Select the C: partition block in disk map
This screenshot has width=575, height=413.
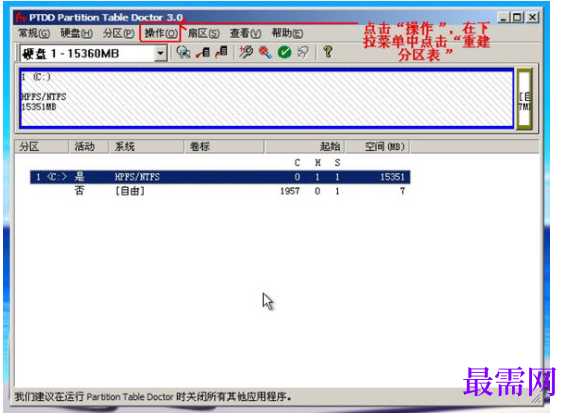click(x=267, y=98)
